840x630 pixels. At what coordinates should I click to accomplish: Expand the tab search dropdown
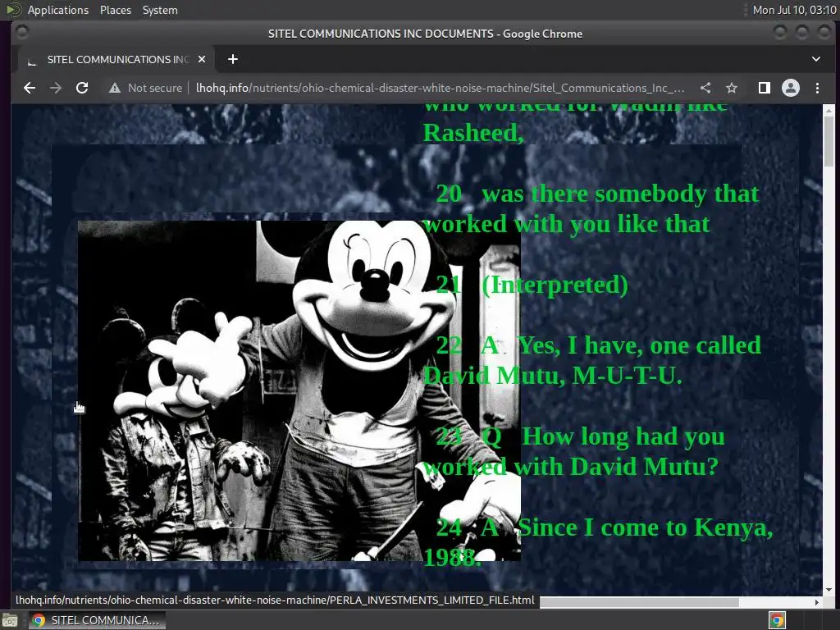point(816,59)
